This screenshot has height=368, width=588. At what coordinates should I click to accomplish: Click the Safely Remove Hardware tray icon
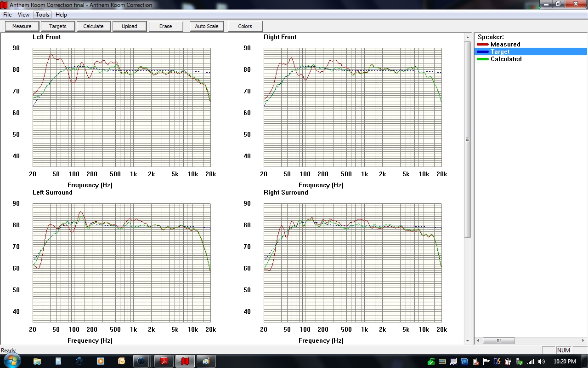(x=520, y=362)
